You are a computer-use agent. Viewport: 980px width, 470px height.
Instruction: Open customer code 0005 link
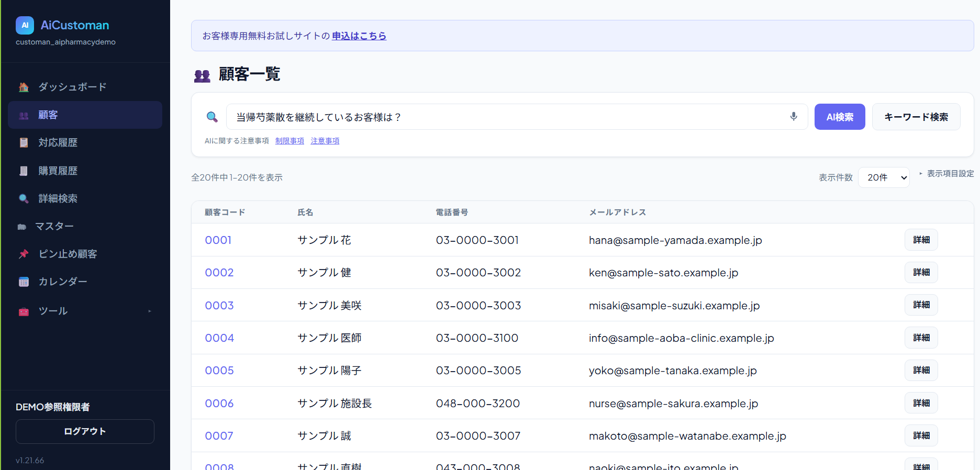point(219,371)
